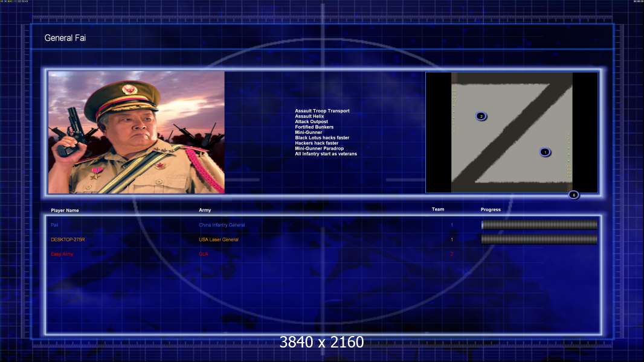The width and height of the screenshot is (644, 362).
Task: Click "Hackers hack faster" line
Action: (x=317, y=142)
